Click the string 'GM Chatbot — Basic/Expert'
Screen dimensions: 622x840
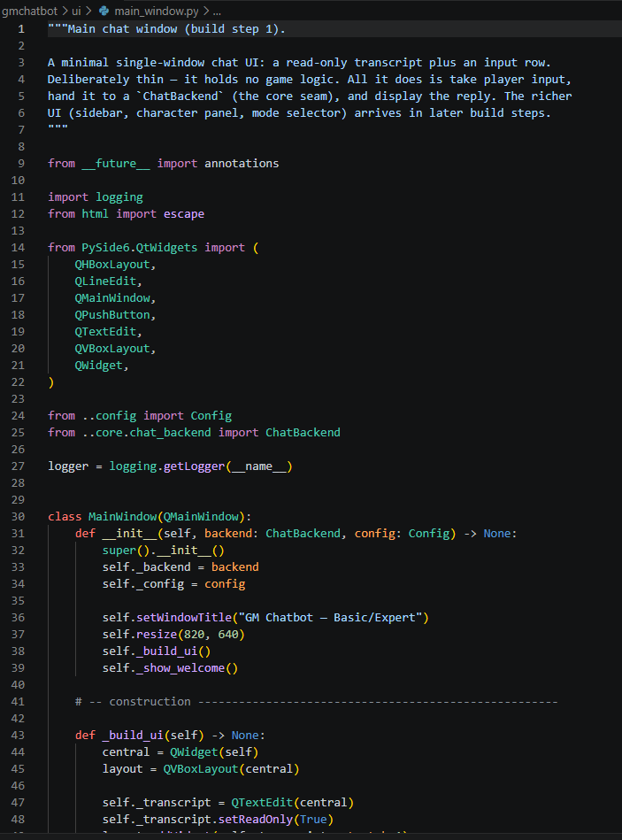coord(330,617)
